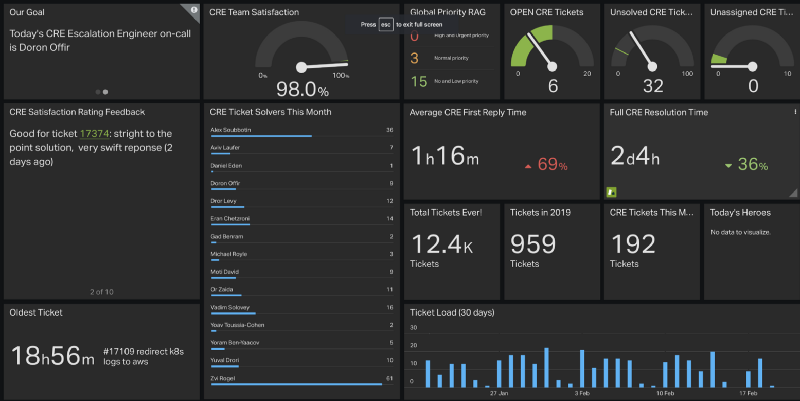The image size is (800, 401).
Task: Click the green Zendesk icon in Resolution Time widget
Action: click(611, 190)
